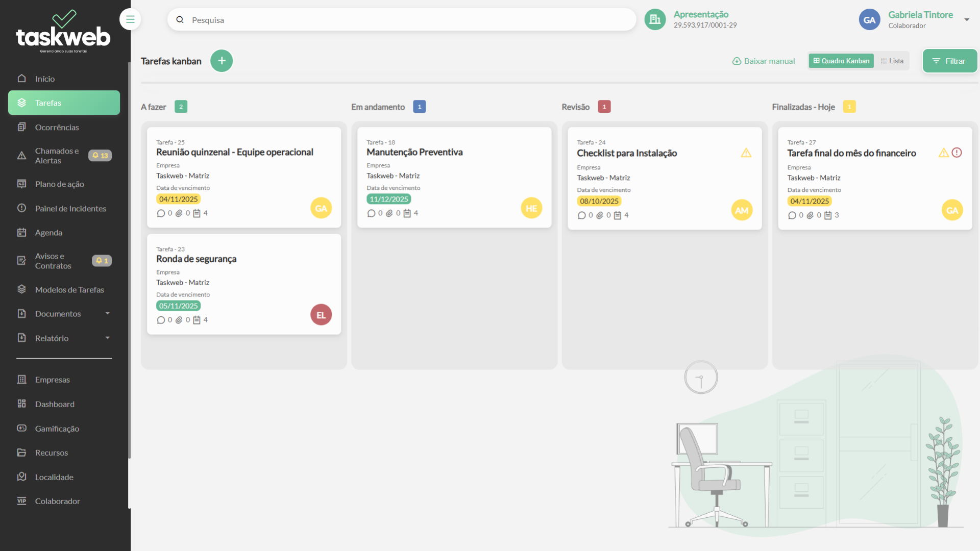Viewport: 980px width, 551px height.
Task: Click the search magnifier icon
Action: (x=180, y=20)
